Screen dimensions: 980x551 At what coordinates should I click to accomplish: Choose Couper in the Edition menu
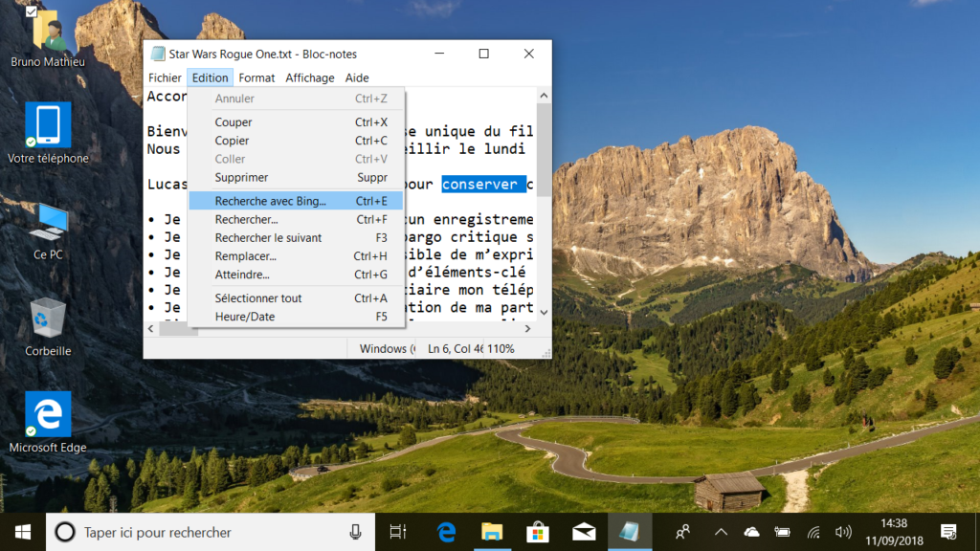297,122
